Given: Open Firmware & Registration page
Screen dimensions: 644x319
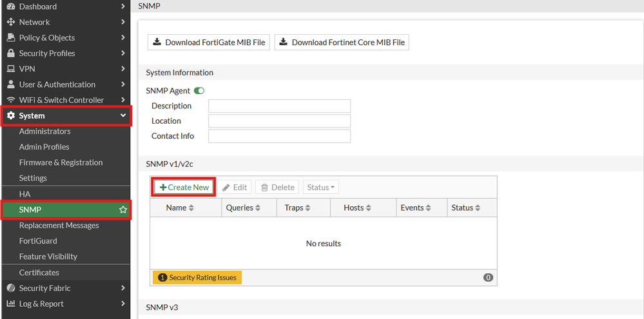Looking at the screenshot, I should pos(61,162).
